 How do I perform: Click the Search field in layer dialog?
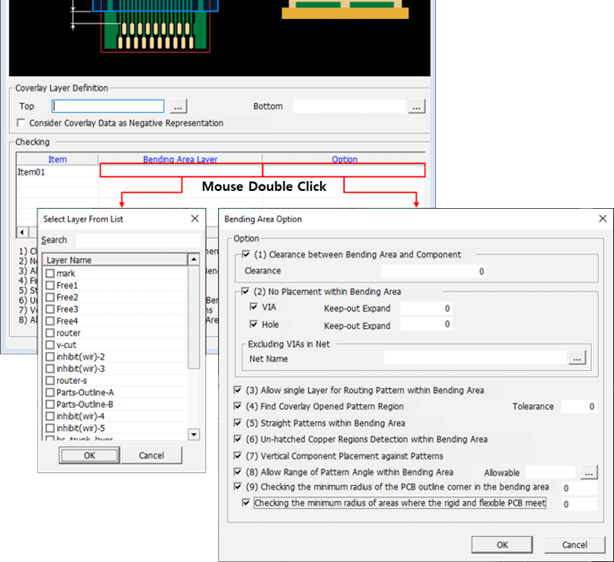[136, 240]
